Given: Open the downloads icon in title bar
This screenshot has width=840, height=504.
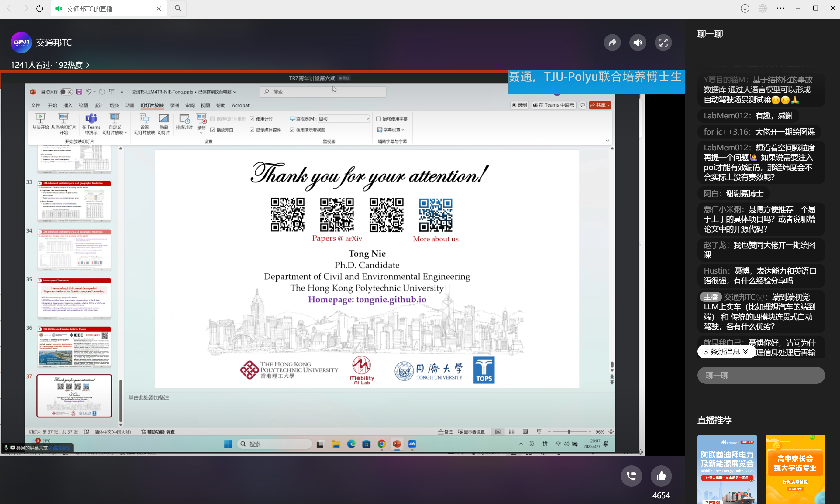Looking at the screenshot, I should point(745,8).
